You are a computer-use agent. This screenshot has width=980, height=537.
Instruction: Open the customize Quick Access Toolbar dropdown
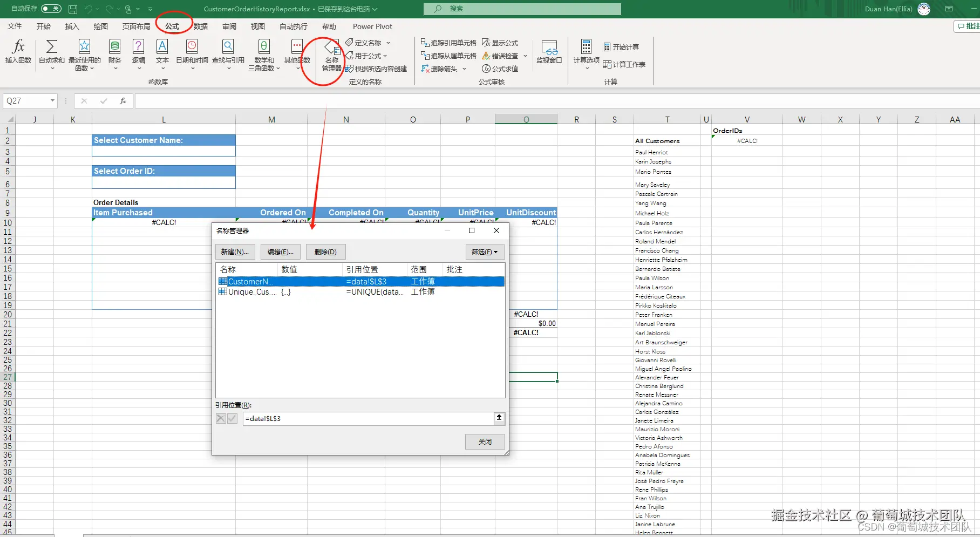(x=150, y=9)
